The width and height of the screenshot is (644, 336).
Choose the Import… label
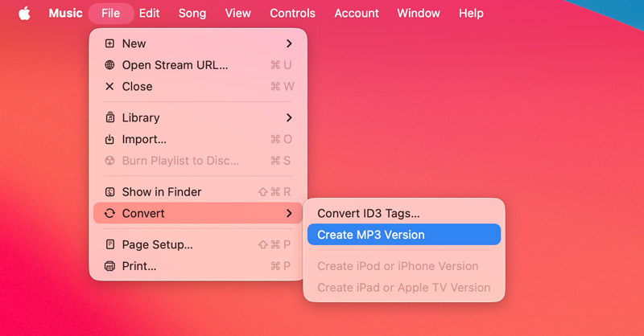click(144, 140)
